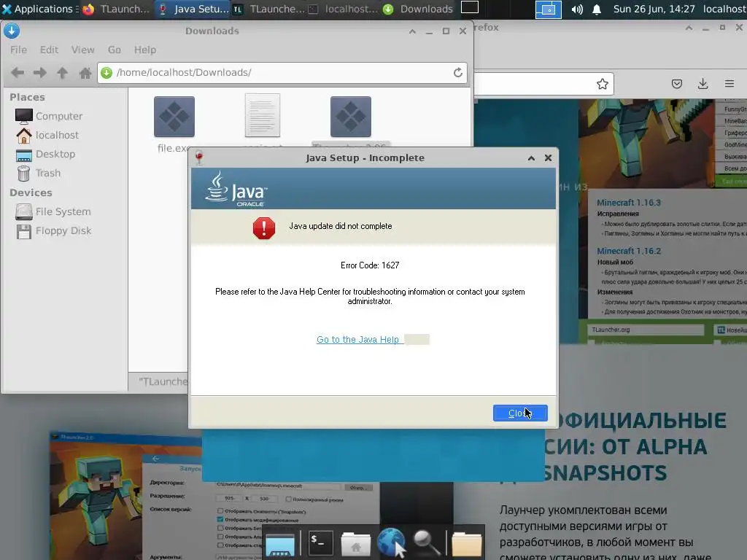Image resolution: width=747 pixels, height=560 pixels.
Task: Go forward in the file manager
Action: 40,72
